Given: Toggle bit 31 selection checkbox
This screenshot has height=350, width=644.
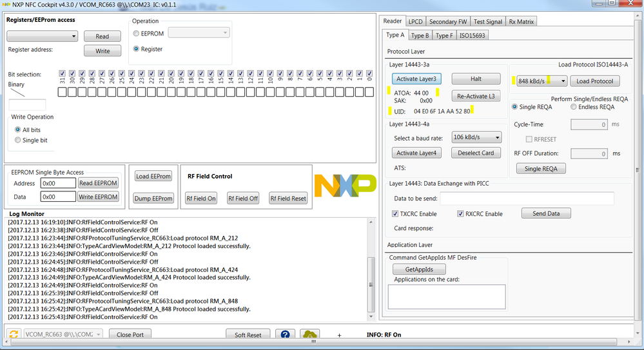Looking at the screenshot, I should pos(62,73).
